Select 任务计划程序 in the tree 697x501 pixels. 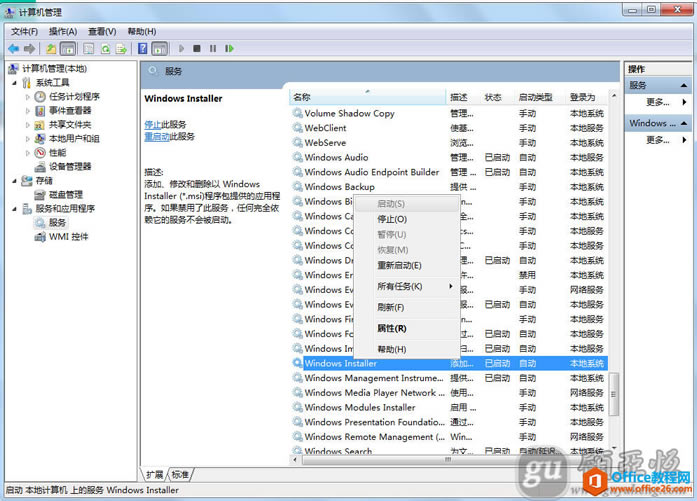[x=74, y=96]
